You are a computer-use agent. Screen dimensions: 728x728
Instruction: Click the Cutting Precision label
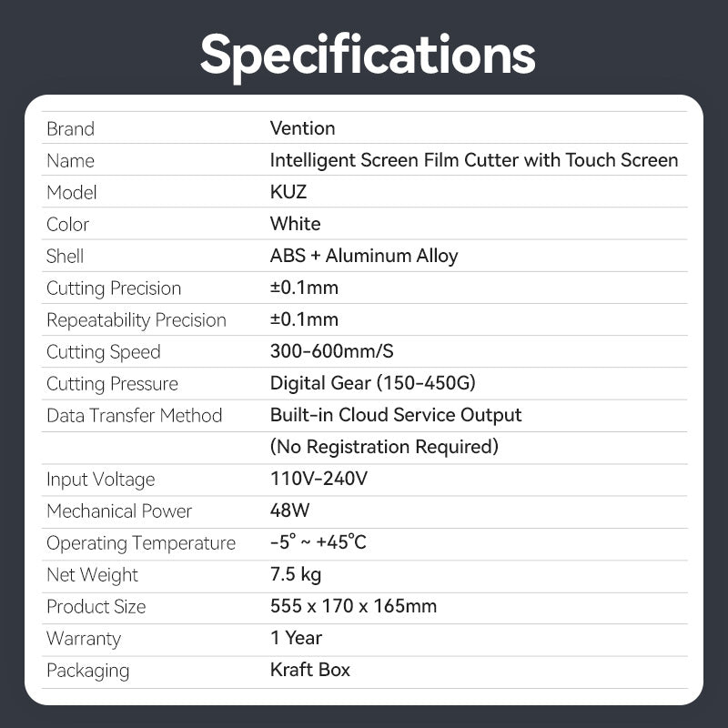pyautogui.click(x=114, y=288)
